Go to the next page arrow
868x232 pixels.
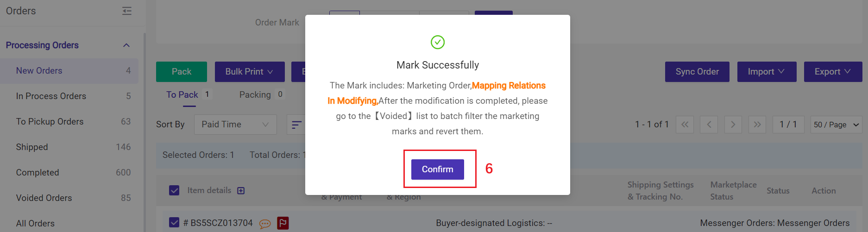733,125
